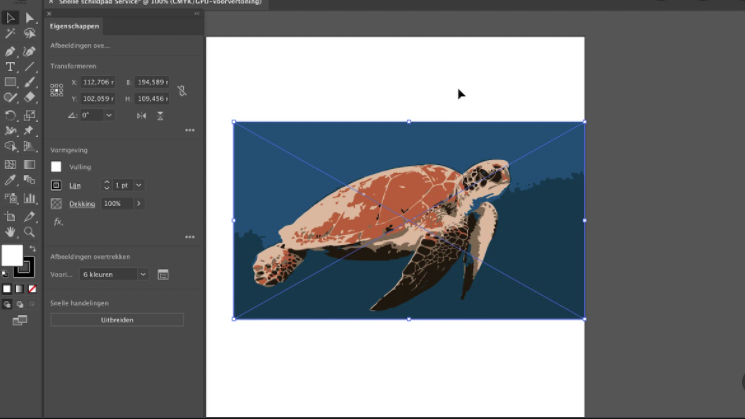Image resolution: width=745 pixels, height=419 pixels.
Task: Click the Vulling white fill swatch
Action: point(57,167)
